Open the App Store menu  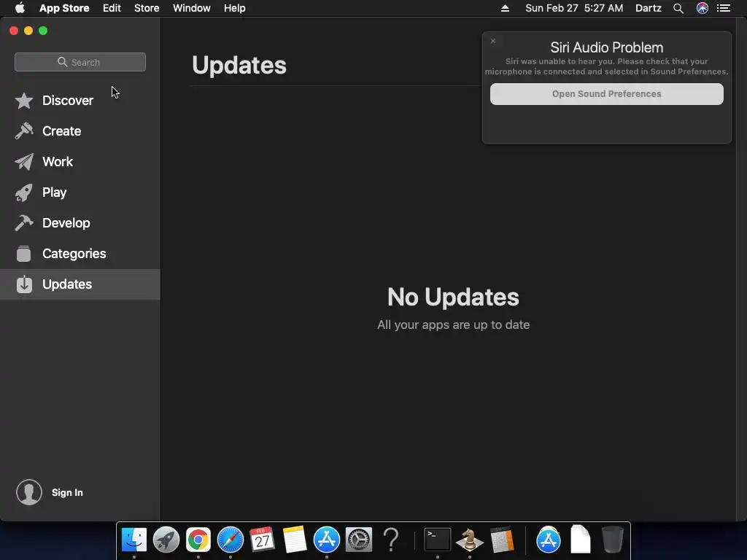point(64,8)
